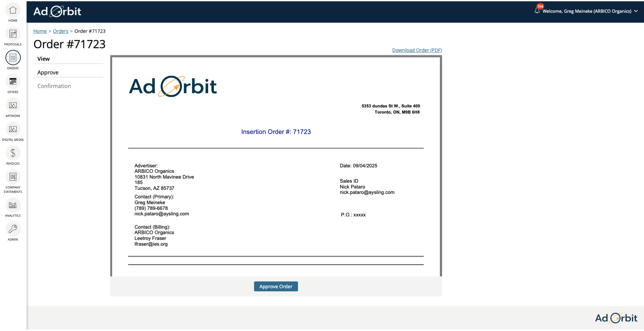Screen dimensions: 644x331
Task: Click the Insertion Order #: 71723 heading
Action: [x=276, y=132]
